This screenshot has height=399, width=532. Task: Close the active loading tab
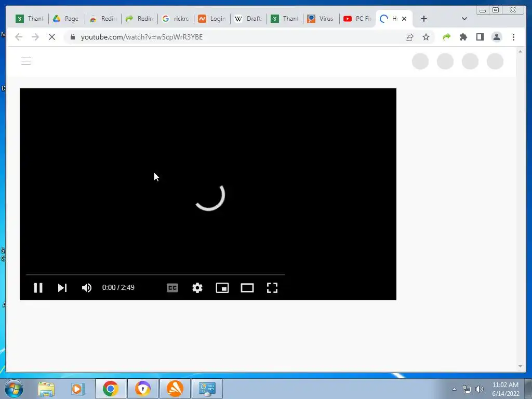pyautogui.click(x=404, y=19)
